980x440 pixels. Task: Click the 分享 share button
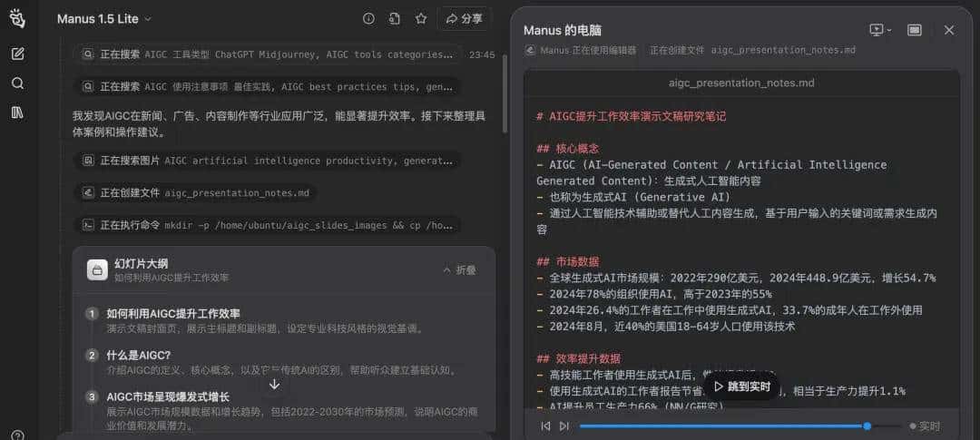pos(464,19)
